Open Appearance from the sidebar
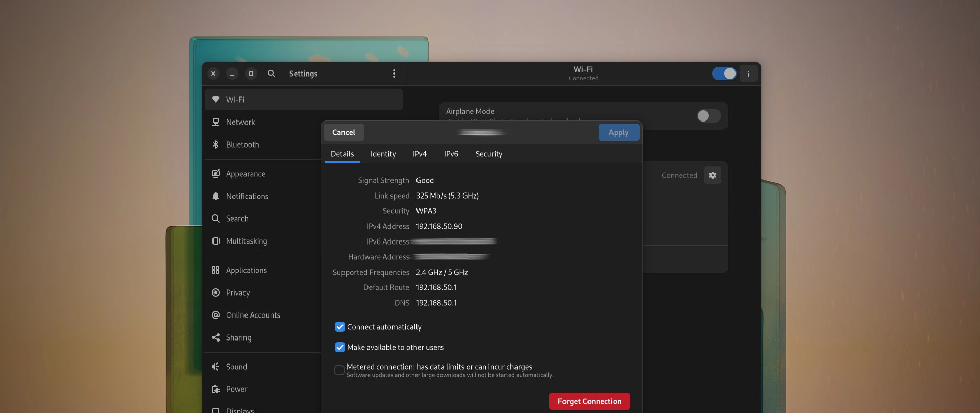The image size is (980, 413). coord(245,174)
